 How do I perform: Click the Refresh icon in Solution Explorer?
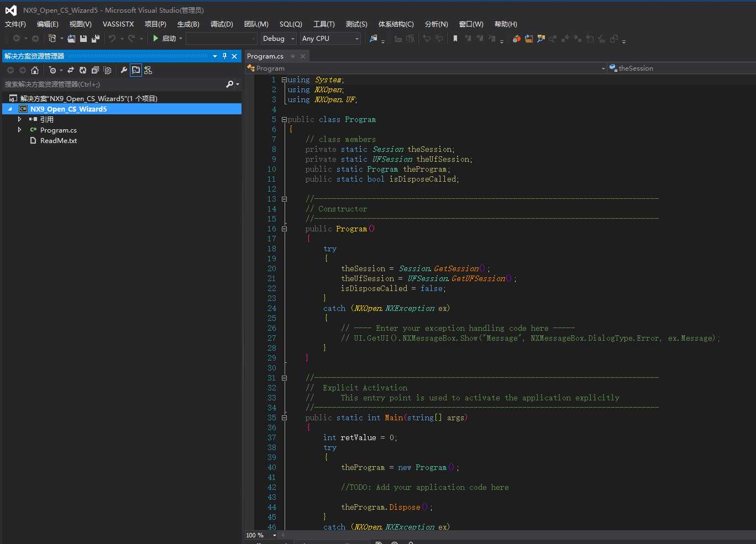coord(83,70)
